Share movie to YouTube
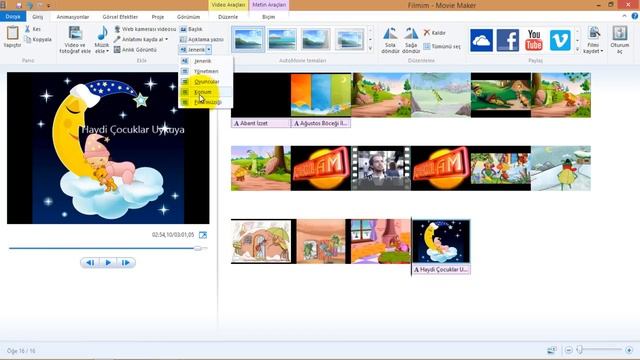 534,40
